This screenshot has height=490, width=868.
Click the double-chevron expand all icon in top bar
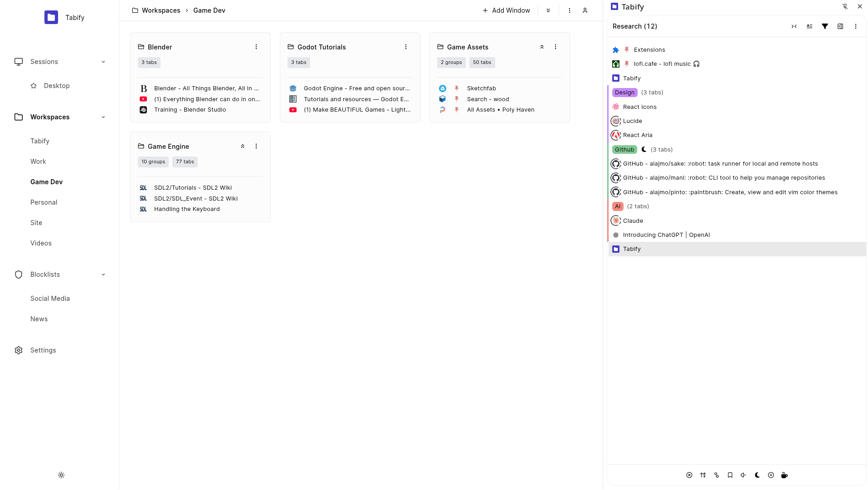(548, 10)
